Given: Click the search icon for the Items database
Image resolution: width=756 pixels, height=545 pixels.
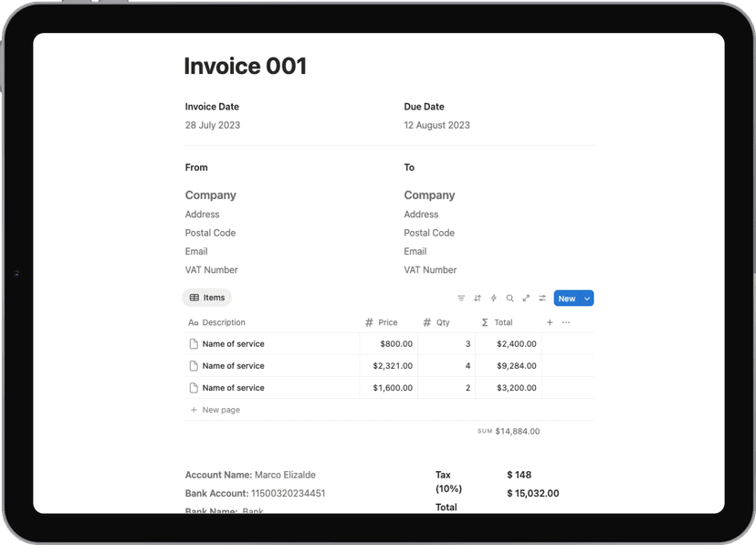Looking at the screenshot, I should (509, 299).
